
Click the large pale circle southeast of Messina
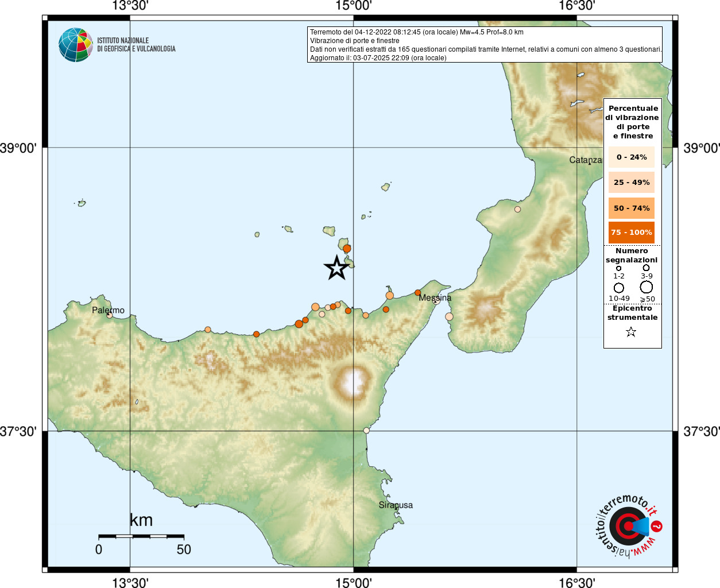[449, 316]
